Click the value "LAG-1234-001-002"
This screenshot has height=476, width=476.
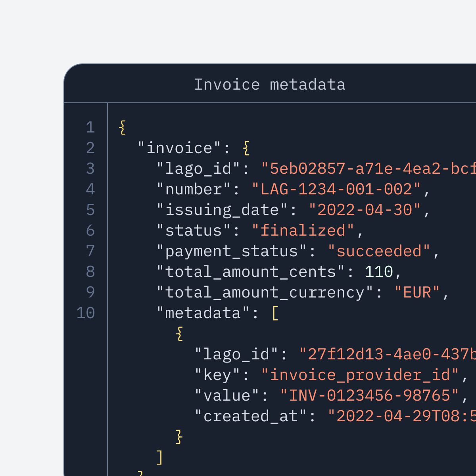tap(336, 189)
